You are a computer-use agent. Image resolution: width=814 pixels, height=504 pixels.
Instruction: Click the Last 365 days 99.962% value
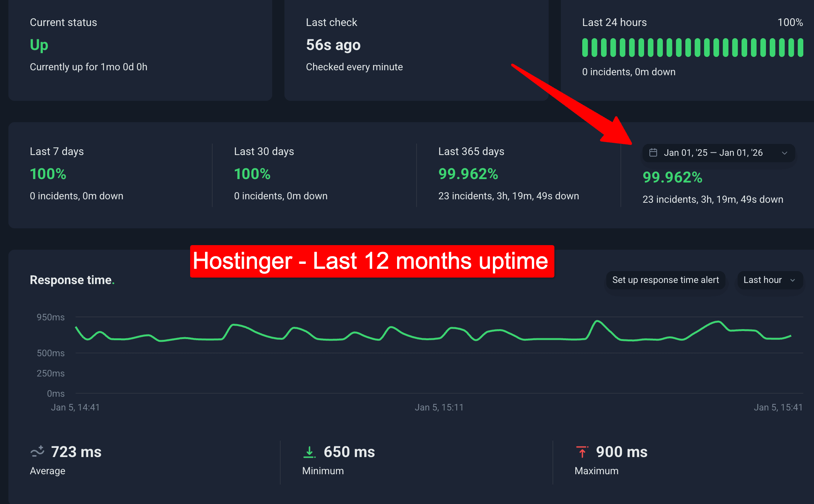tap(468, 174)
